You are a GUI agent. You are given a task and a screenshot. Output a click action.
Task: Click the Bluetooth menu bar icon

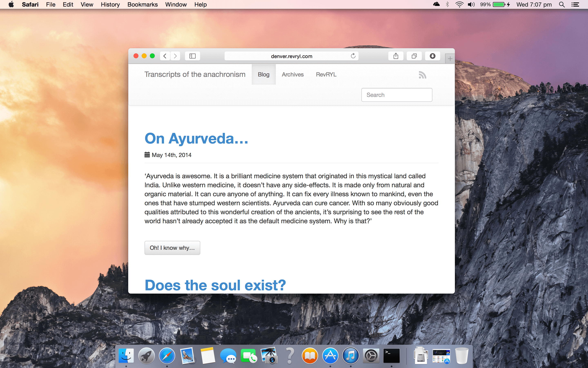tap(447, 5)
